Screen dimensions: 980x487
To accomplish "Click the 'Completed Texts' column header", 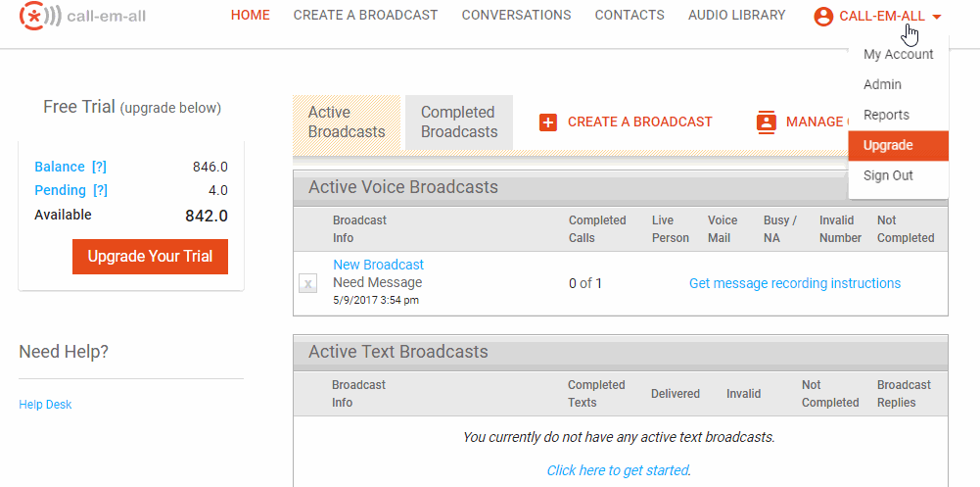I will coord(596,394).
